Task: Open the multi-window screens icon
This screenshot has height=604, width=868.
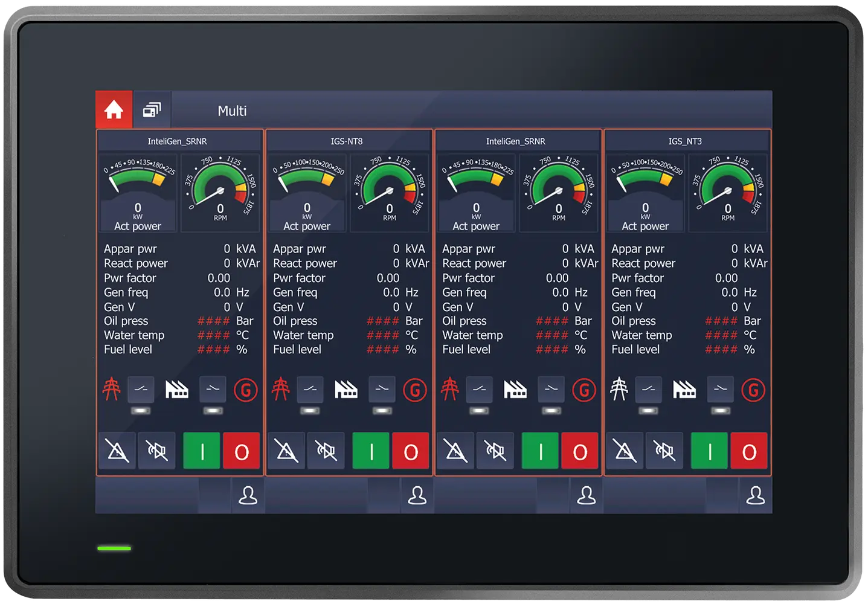Action: (x=152, y=110)
